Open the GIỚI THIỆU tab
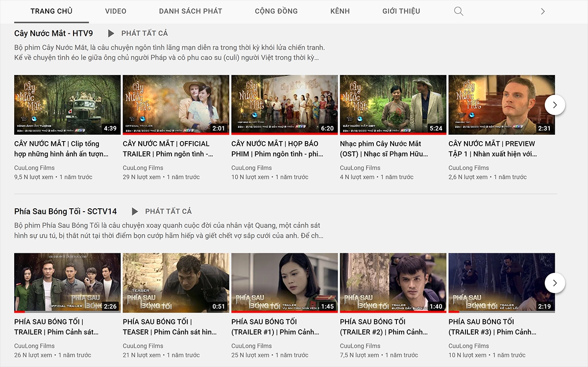This screenshot has width=588, height=367. (401, 11)
